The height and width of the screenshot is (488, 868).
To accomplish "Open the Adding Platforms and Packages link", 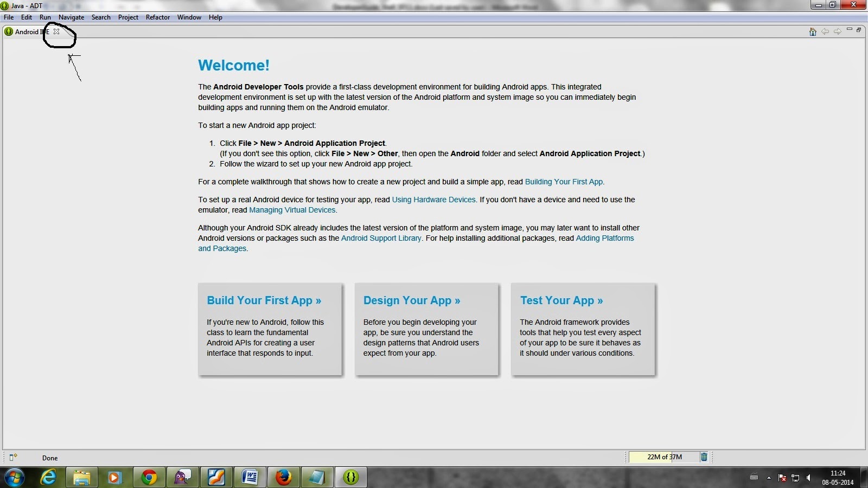I will [x=605, y=238].
